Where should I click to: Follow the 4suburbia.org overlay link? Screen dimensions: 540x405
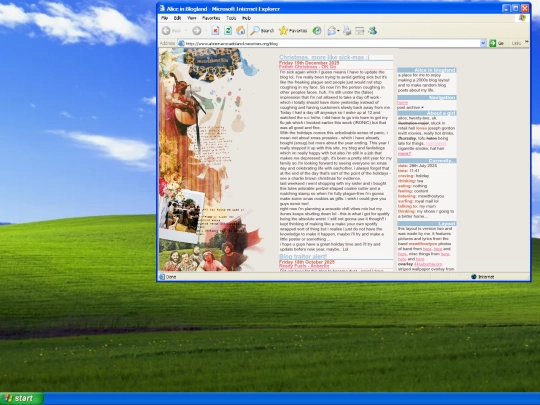(428, 264)
